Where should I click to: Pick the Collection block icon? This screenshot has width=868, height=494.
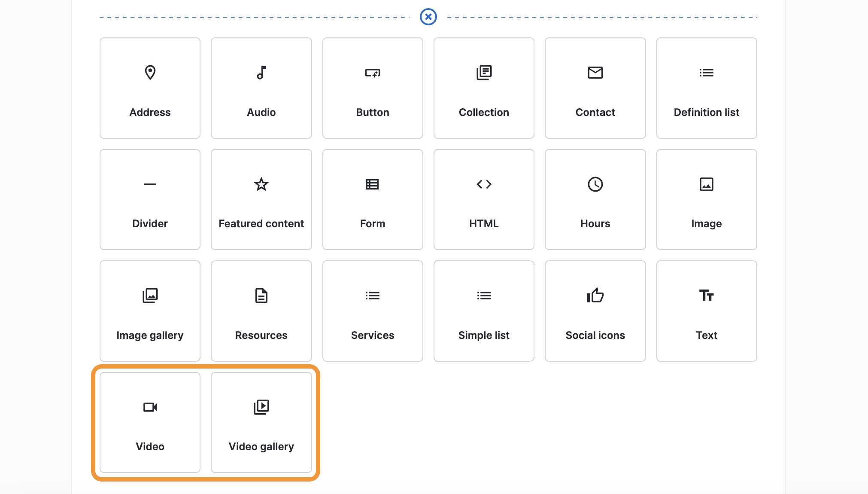[484, 73]
